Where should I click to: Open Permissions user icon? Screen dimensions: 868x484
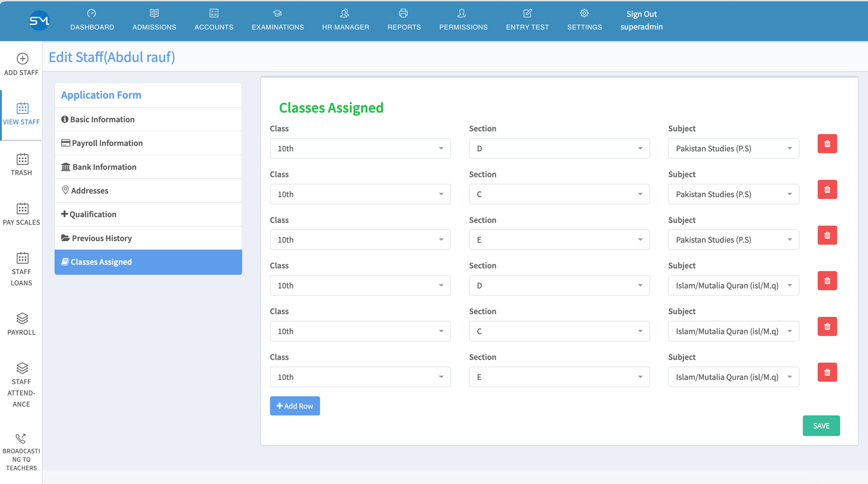point(462,13)
